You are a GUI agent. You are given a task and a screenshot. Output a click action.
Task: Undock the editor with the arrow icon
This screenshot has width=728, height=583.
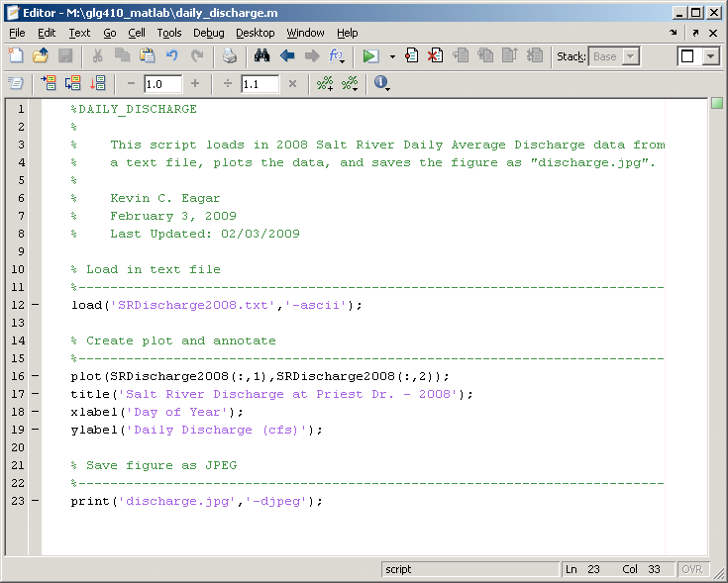point(695,33)
